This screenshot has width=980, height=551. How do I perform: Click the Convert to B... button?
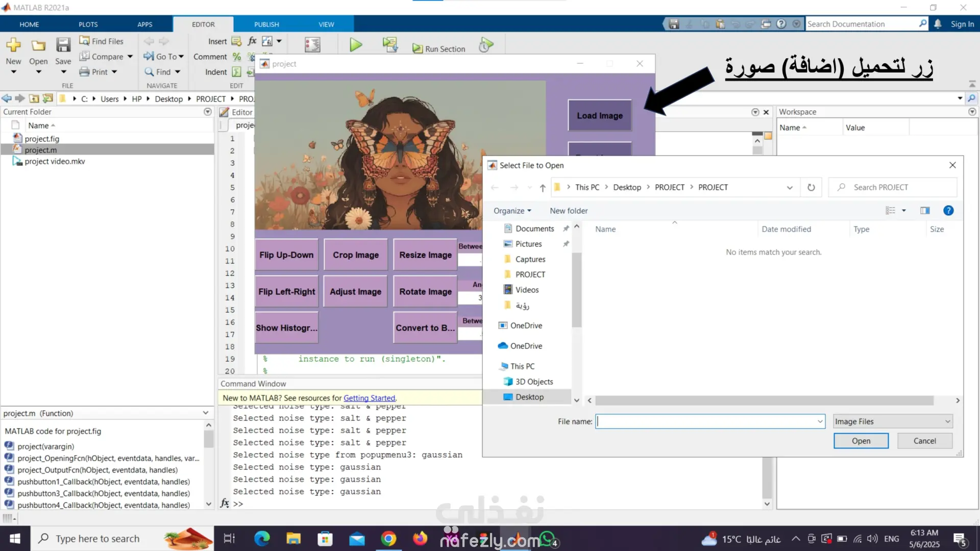click(x=425, y=328)
